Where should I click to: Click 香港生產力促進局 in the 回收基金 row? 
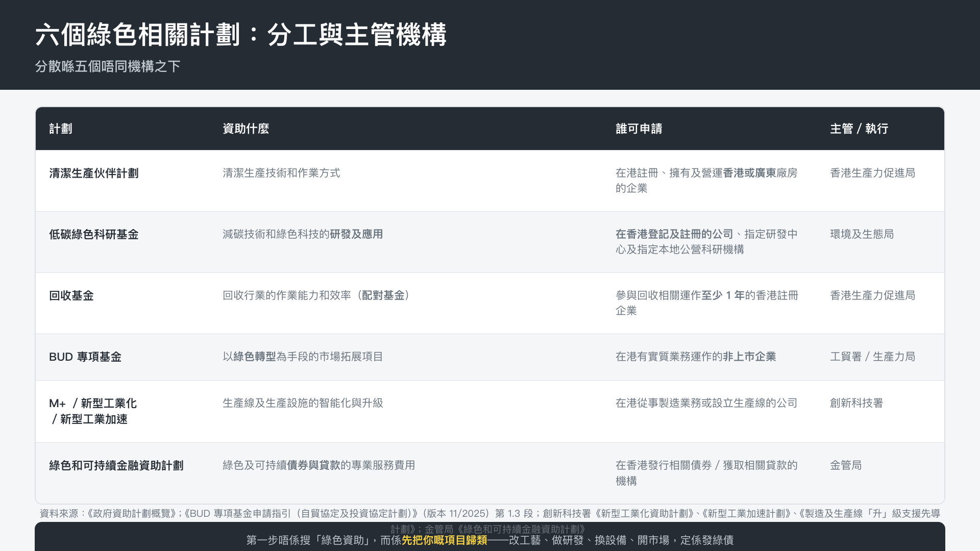point(873,295)
